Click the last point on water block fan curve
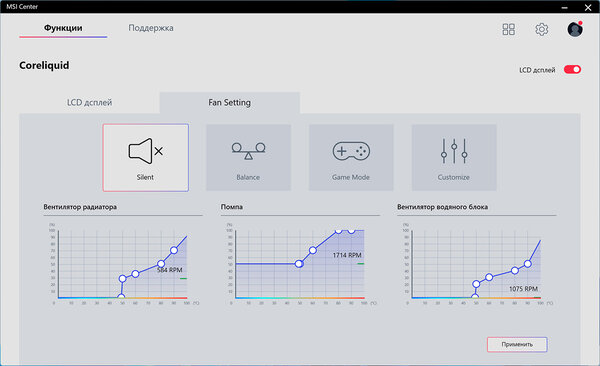 [x=528, y=264]
